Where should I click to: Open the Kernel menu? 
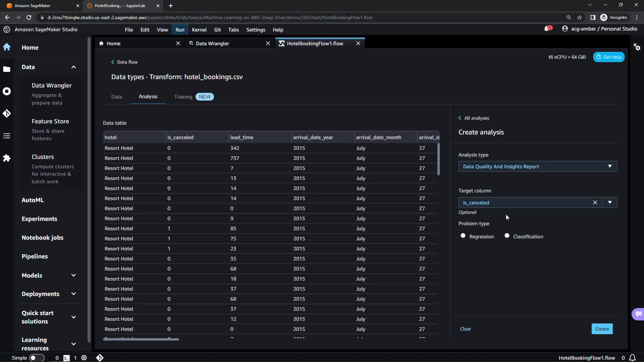tap(199, 30)
